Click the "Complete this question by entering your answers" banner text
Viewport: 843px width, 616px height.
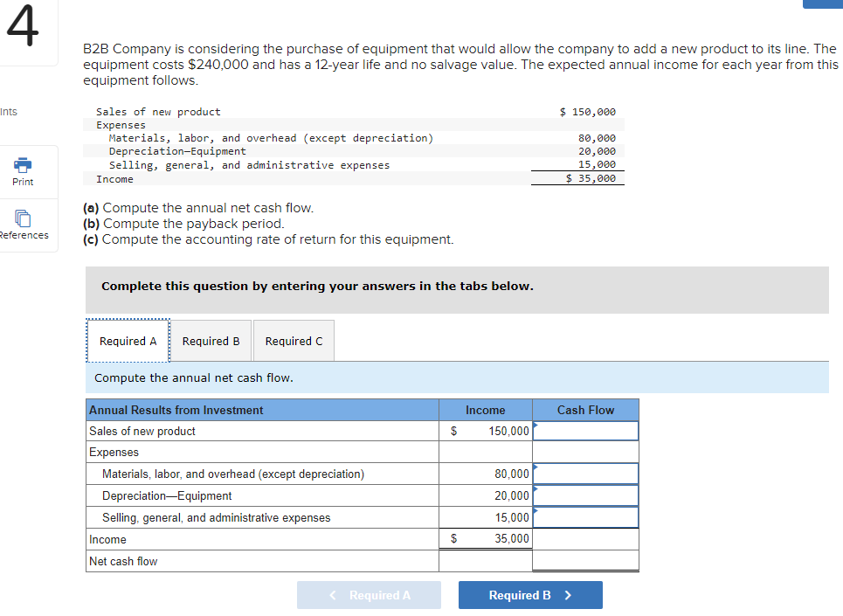pyautogui.click(x=317, y=286)
